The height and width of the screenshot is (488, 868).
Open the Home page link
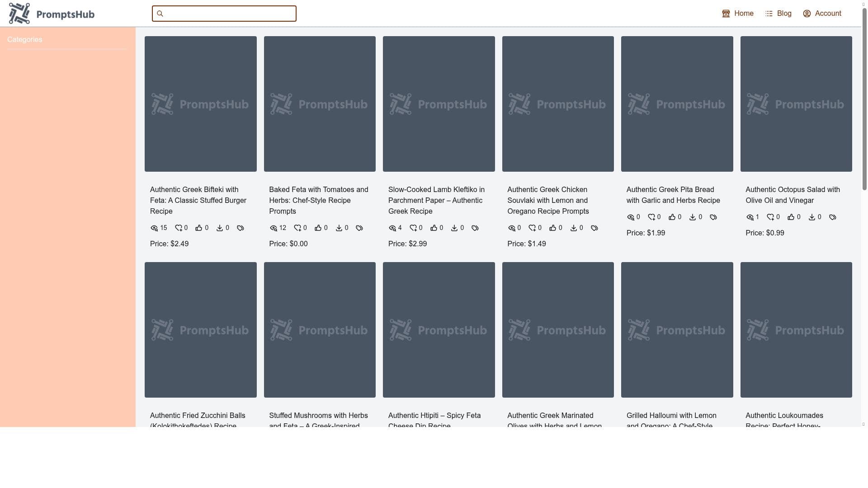(x=738, y=14)
